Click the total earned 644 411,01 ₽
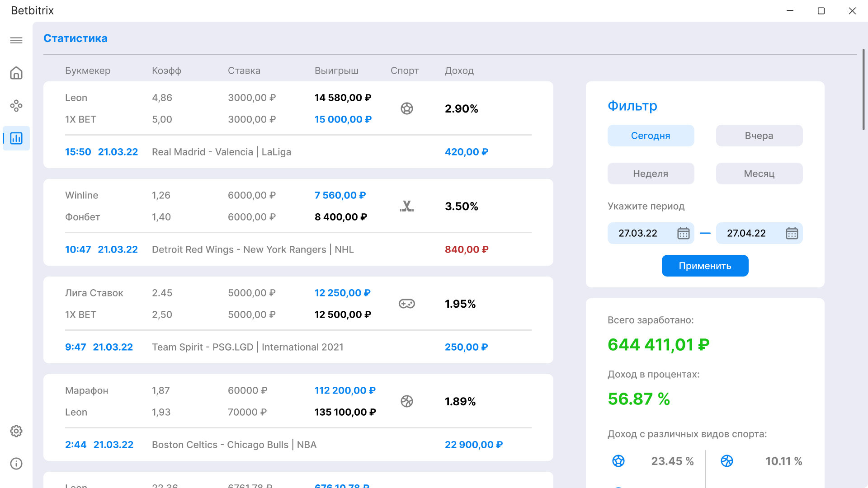Screen dimensions: 868x488 click(x=659, y=345)
